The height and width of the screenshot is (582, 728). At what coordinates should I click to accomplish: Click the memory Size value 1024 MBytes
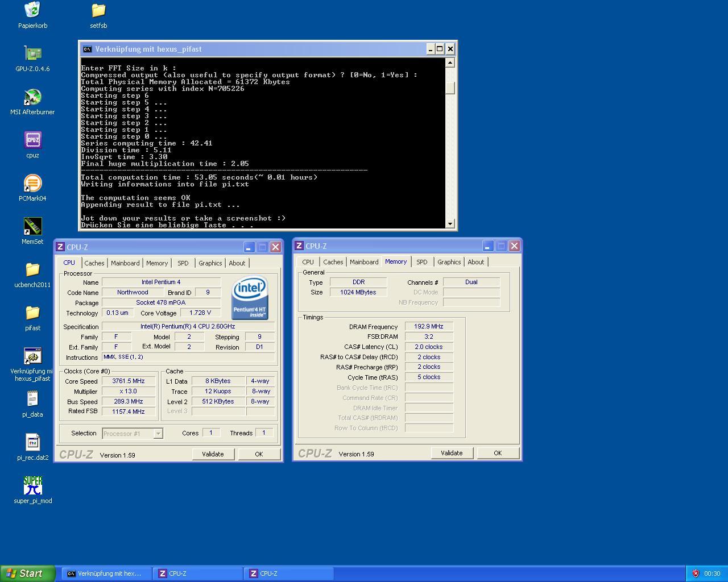358,292
